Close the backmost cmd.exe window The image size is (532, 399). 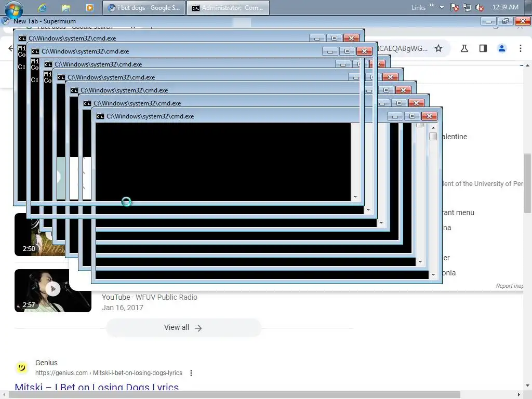[x=352, y=38]
